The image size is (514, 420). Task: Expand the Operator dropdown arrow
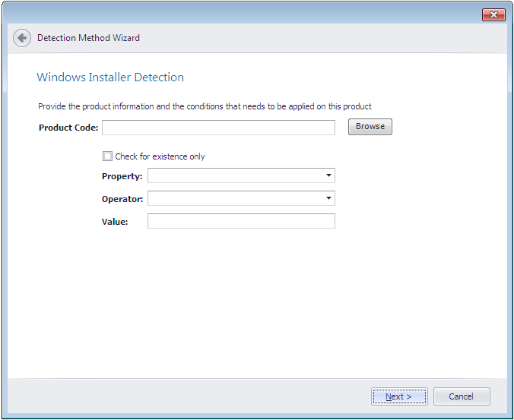[328, 199]
